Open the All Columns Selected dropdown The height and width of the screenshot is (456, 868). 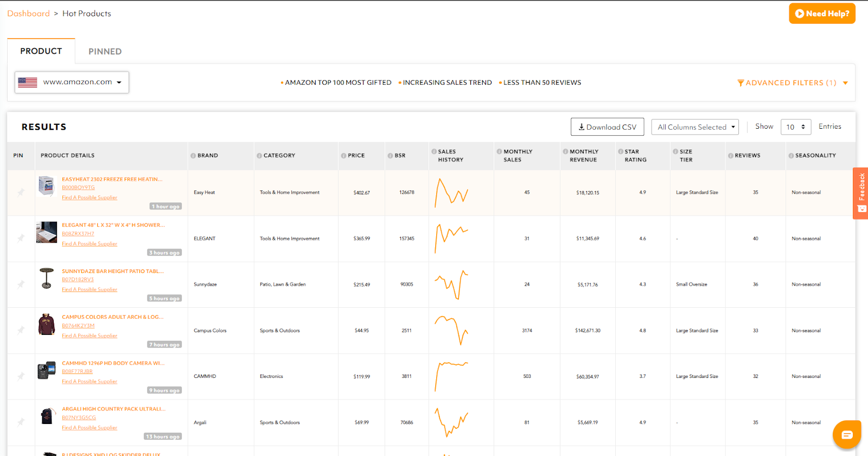click(695, 127)
